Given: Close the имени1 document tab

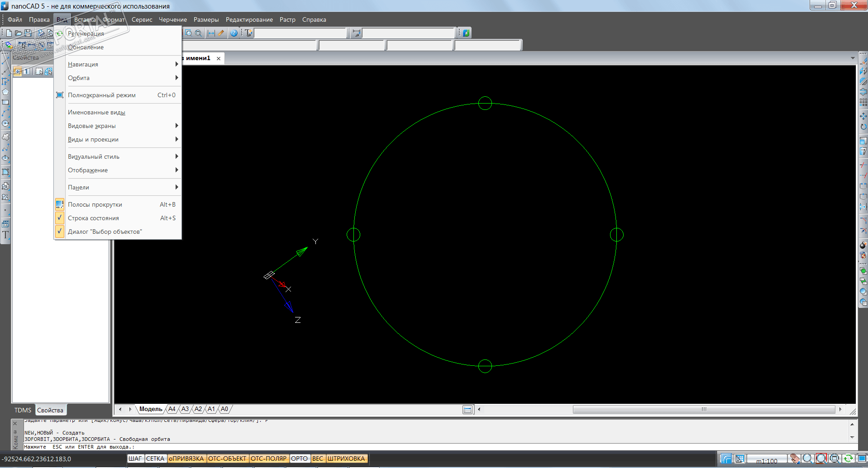Looking at the screenshot, I should (219, 58).
